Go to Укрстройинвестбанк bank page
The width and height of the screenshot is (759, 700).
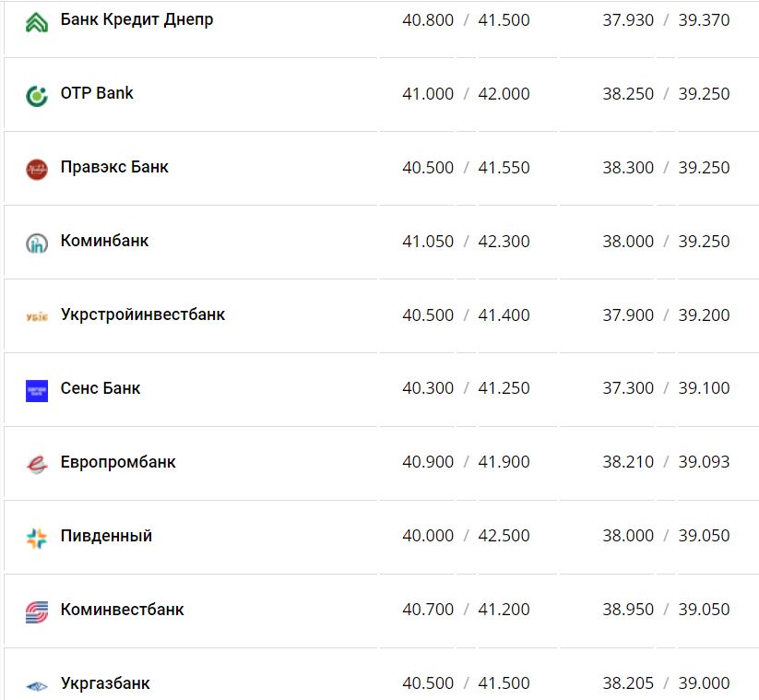click(143, 314)
